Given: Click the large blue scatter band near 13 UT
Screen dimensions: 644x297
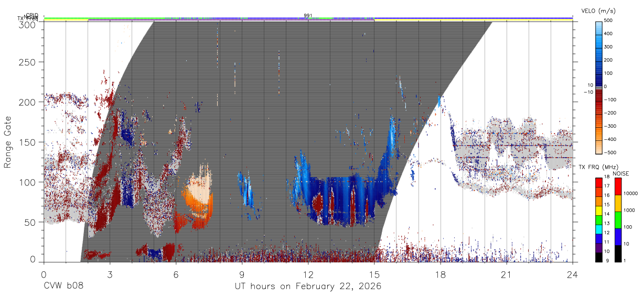Looking at the screenshot, I should point(341,200).
